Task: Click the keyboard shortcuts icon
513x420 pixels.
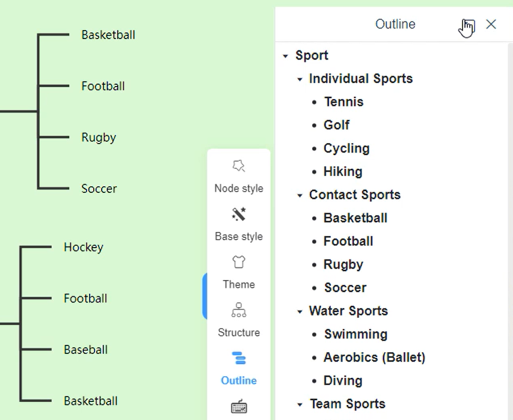Action: (x=239, y=407)
